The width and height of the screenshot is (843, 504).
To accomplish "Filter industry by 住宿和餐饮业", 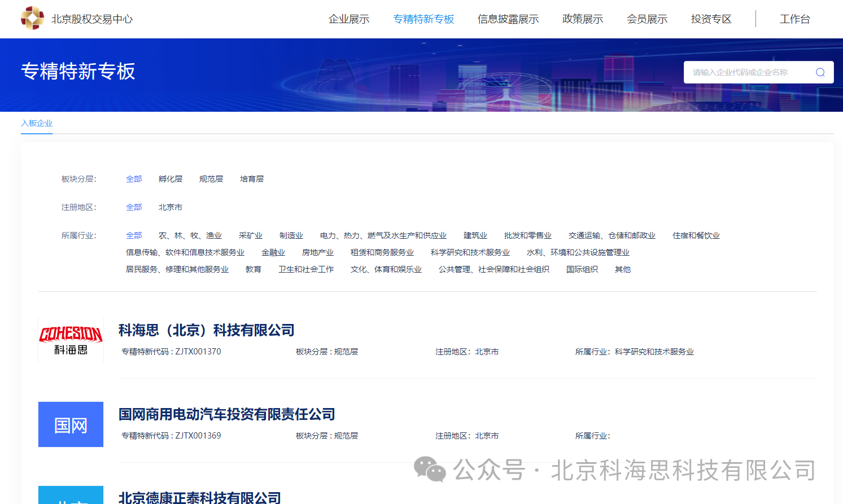I will [696, 235].
